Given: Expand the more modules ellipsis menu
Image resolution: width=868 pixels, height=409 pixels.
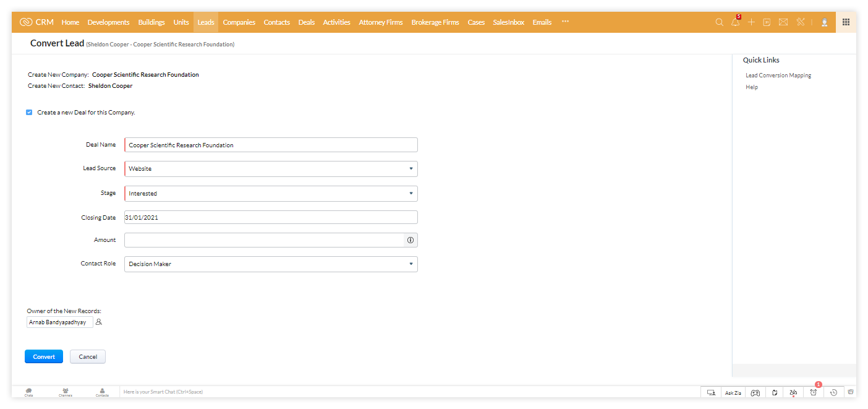Looking at the screenshot, I should [565, 22].
